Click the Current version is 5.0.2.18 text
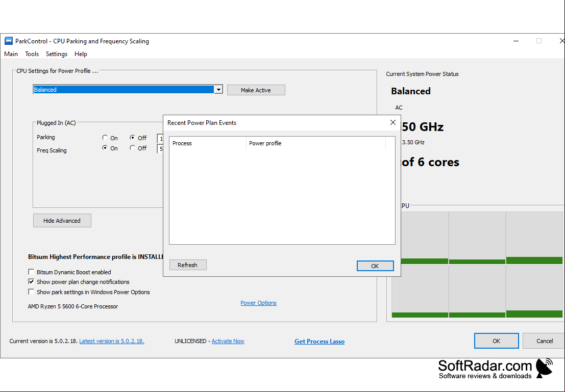The width and height of the screenshot is (565, 392). [x=43, y=341]
